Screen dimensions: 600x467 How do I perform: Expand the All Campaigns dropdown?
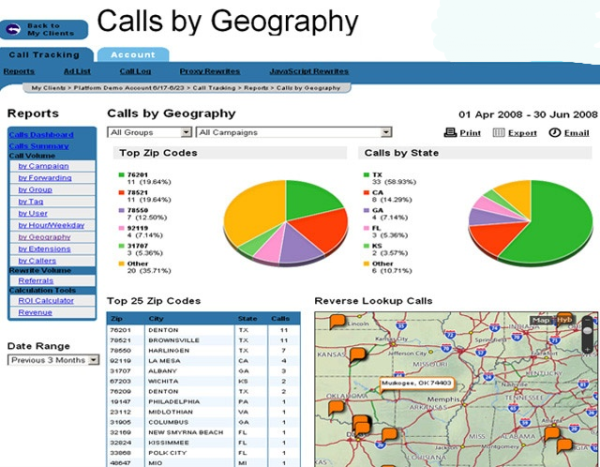[x=293, y=132]
